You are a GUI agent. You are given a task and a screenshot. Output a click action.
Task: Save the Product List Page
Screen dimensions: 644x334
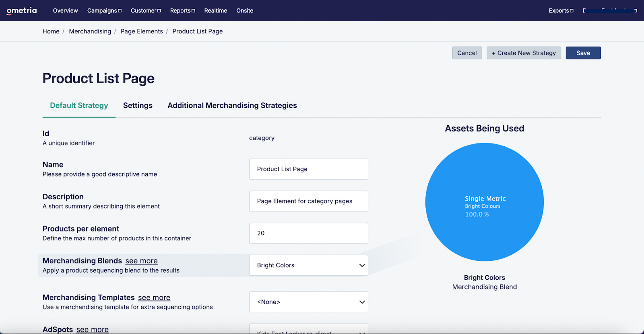click(x=583, y=53)
